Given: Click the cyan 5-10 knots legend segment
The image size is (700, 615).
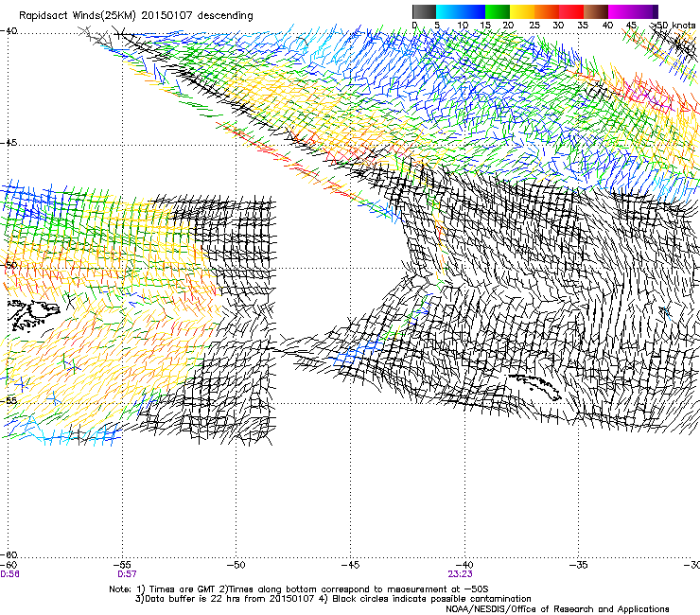Looking at the screenshot, I should pyautogui.click(x=447, y=11).
